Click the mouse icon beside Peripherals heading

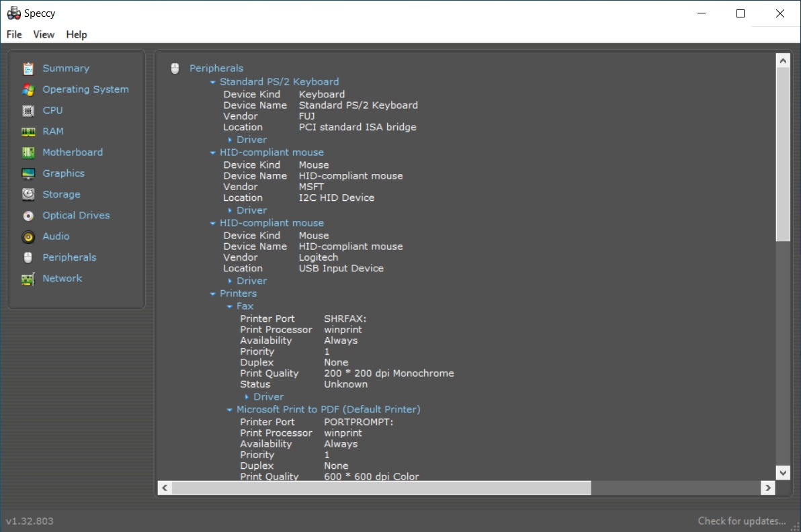pyautogui.click(x=175, y=69)
